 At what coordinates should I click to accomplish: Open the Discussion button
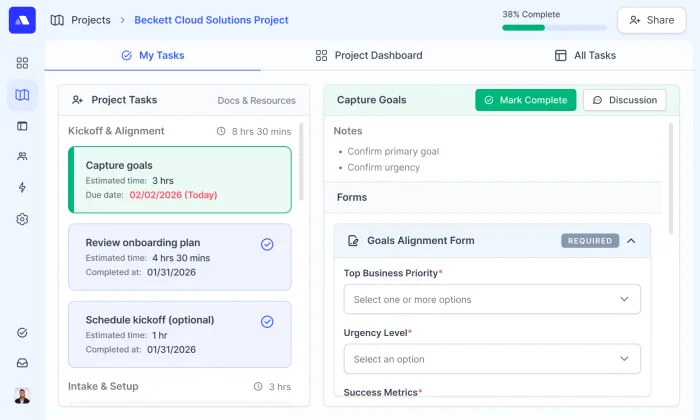[625, 100]
